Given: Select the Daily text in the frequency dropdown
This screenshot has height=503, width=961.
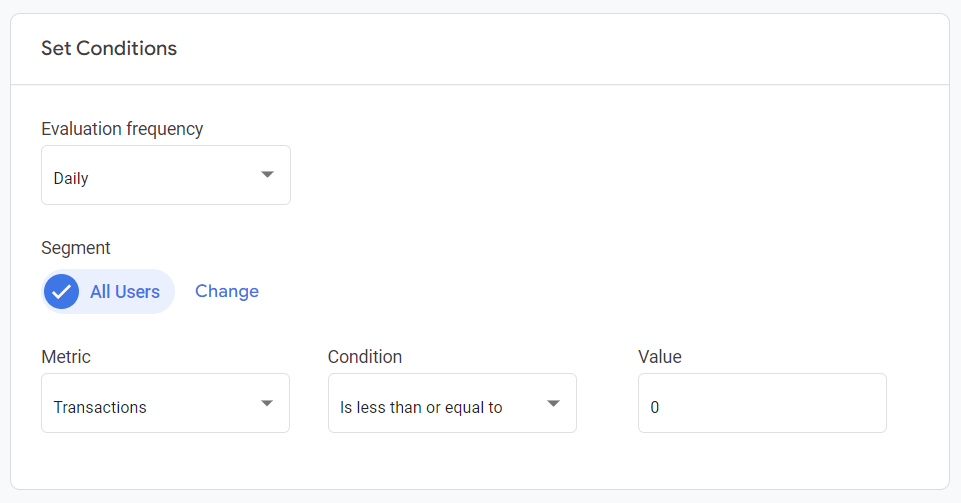Looking at the screenshot, I should point(71,179).
